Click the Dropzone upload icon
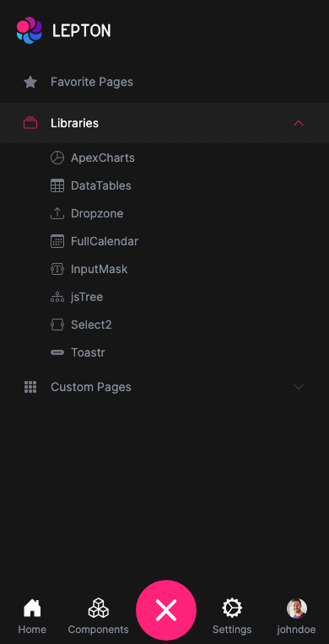The height and width of the screenshot is (644, 329). coord(57,213)
